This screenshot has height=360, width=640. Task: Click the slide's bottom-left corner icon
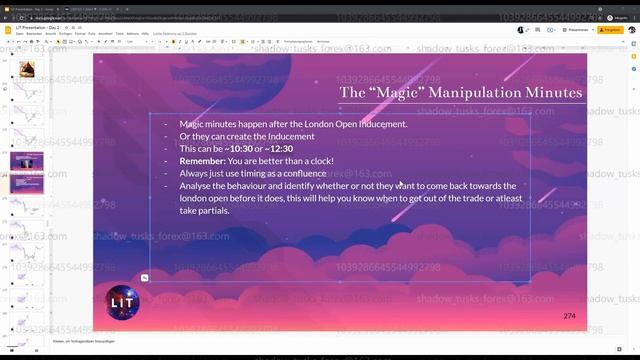click(144, 278)
